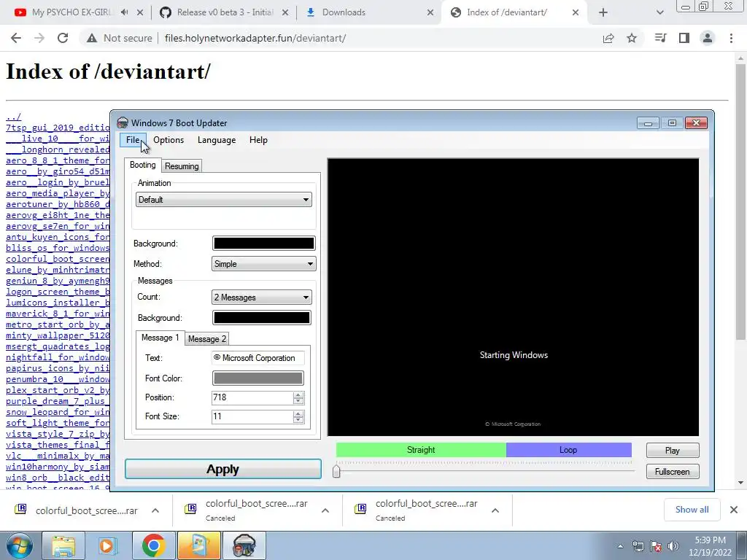This screenshot has width=747, height=560.
Task: Open the File menu in Boot Updater
Action: pos(133,140)
